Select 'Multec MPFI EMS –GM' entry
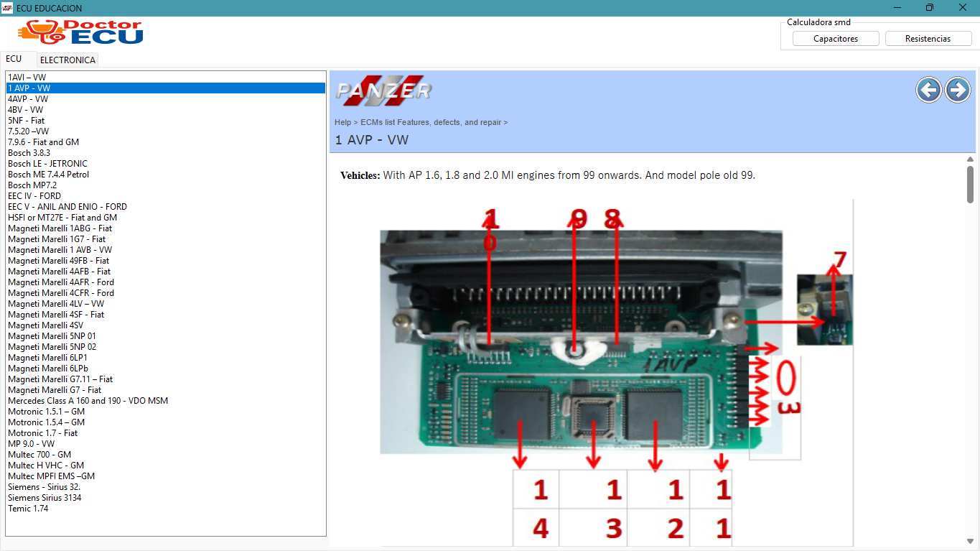Image resolution: width=980 pixels, height=551 pixels. [x=166, y=476]
